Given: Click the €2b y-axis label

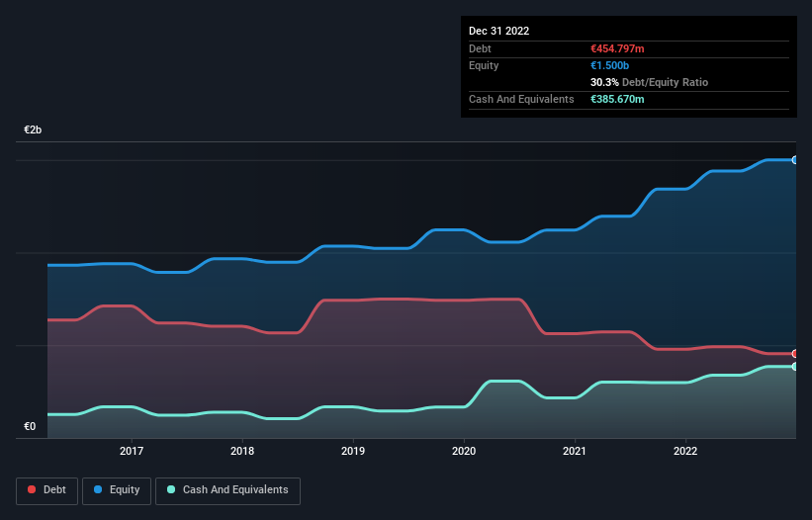Looking at the screenshot, I should pyautogui.click(x=33, y=130).
